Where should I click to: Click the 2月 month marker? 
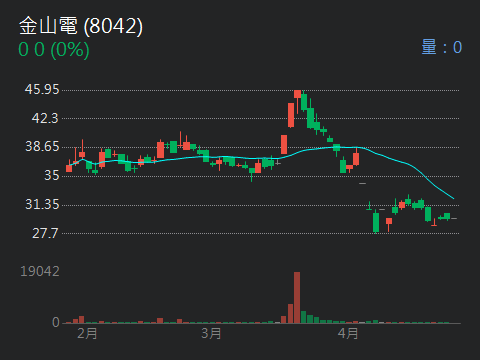(87, 333)
